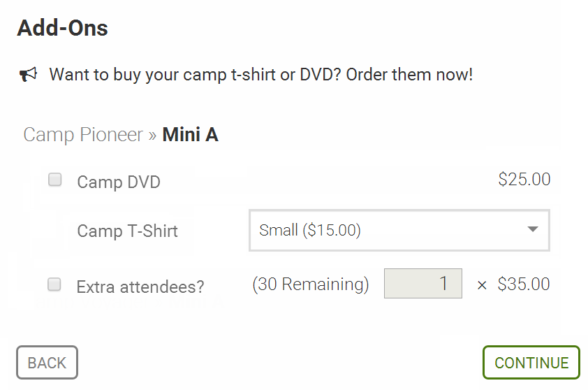This screenshot has height=390, width=588.
Task: Click the dropdown arrow beside Small ($15.00)
Action: coord(533,229)
